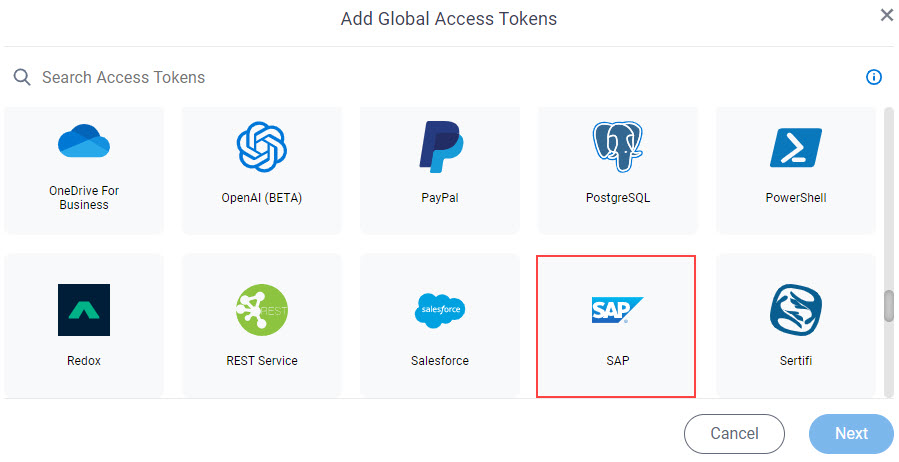Viewport: 899px width, 462px height.
Task: Select the SAP text label
Action: (617, 361)
